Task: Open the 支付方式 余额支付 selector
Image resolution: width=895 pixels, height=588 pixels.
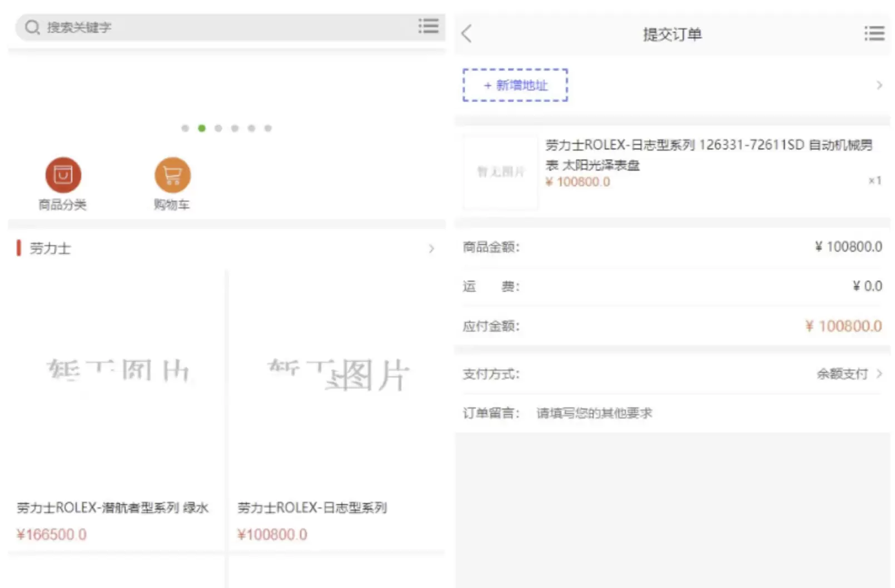Action: click(673, 374)
